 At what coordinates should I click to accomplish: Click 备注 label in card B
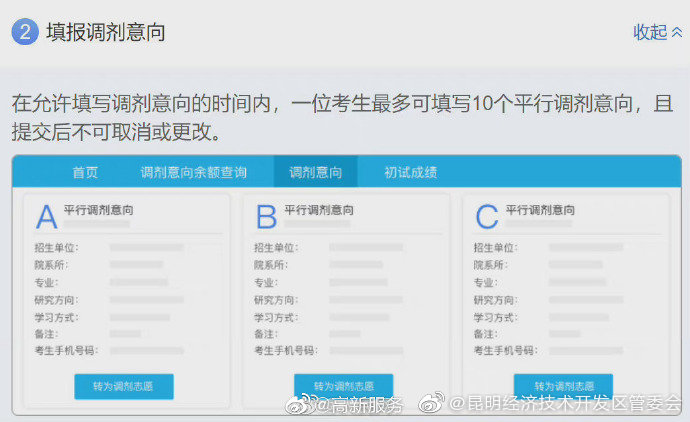pyautogui.click(x=266, y=334)
